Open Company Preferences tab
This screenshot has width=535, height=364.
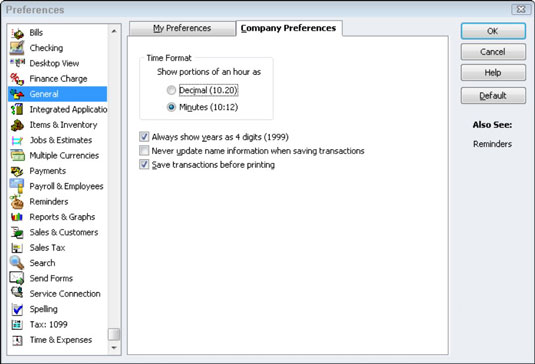(x=289, y=28)
